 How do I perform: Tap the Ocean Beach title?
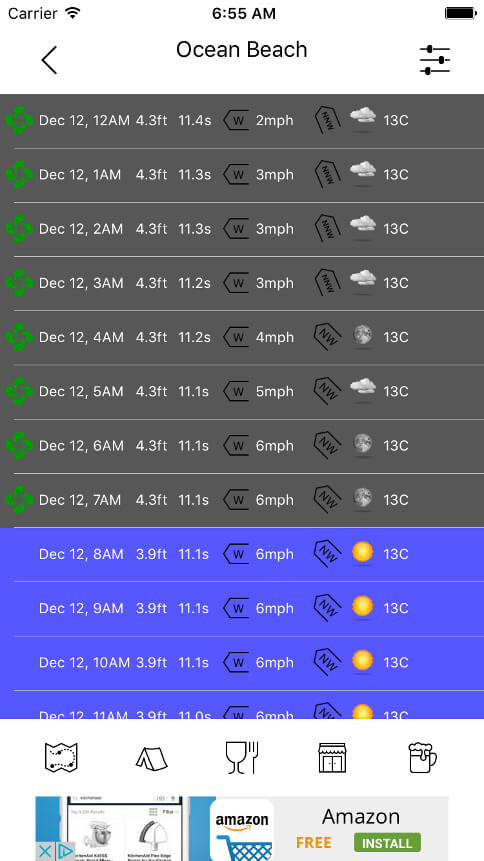(x=242, y=50)
